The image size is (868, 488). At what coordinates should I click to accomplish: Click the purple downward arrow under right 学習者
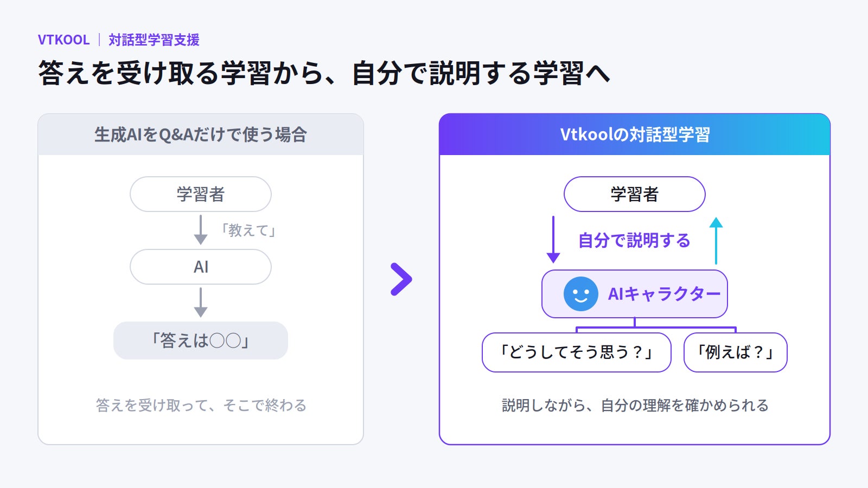coord(553,239)
